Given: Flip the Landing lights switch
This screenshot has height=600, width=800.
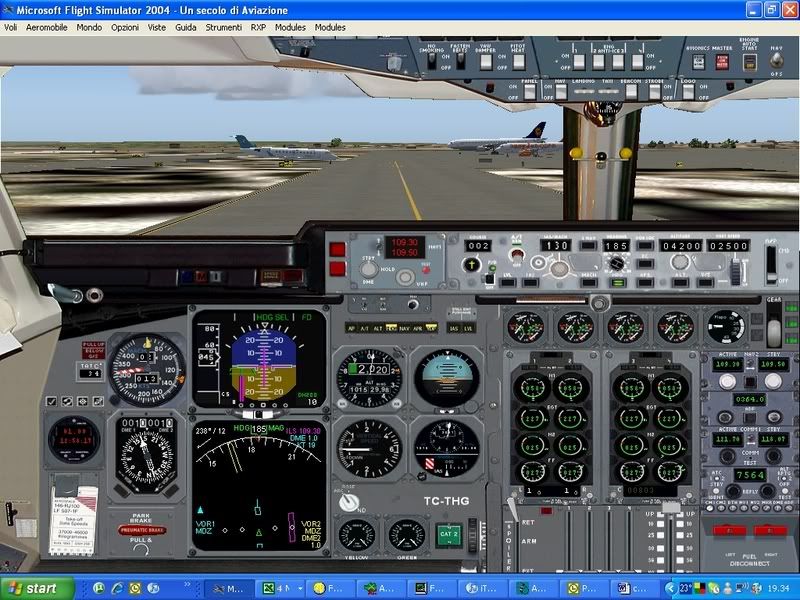Looking at the screenshot, I should [584, 92].
